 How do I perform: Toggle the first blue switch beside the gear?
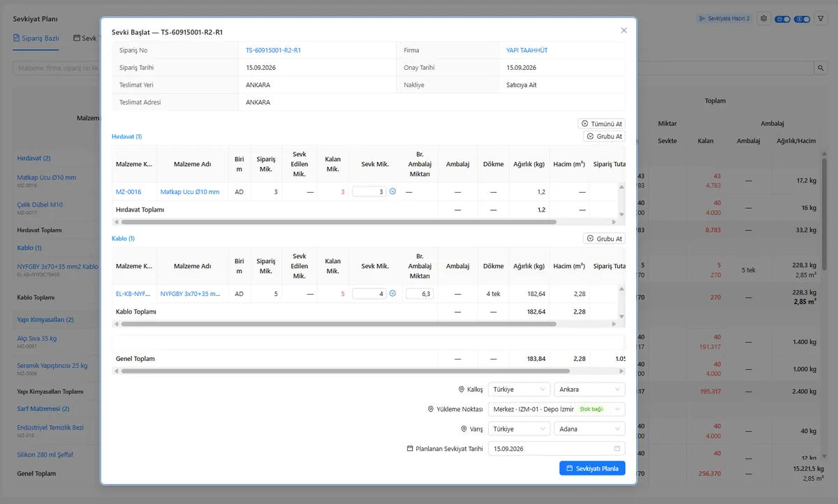point(783,19)
